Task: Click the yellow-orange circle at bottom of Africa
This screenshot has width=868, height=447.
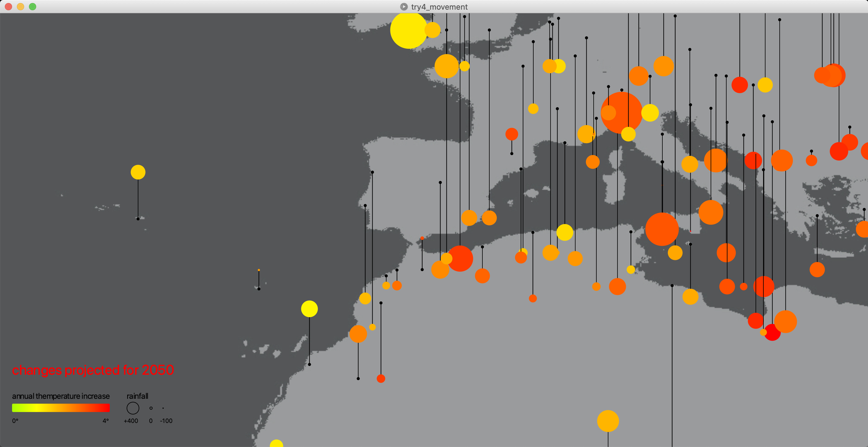Action: [x=608, y=421]
